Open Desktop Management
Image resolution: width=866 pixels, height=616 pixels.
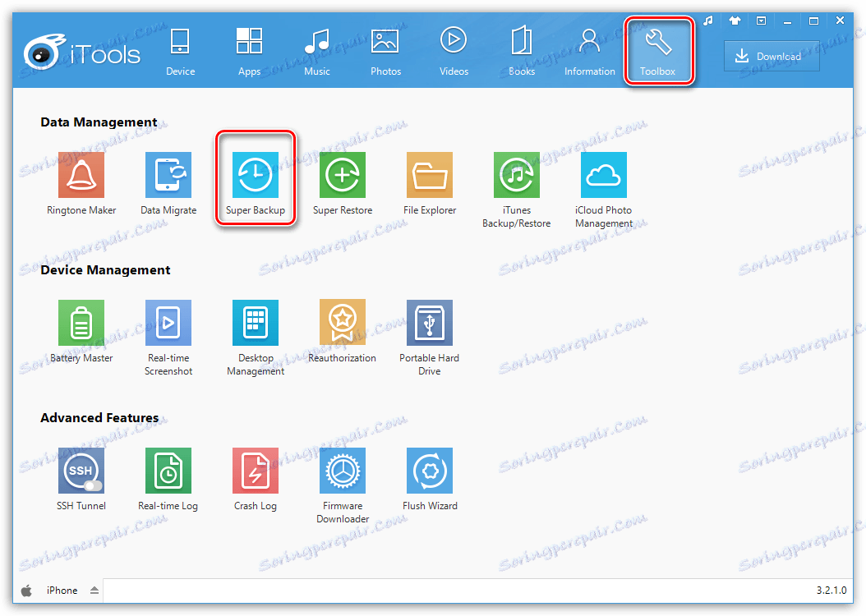(x=256, y=323)
